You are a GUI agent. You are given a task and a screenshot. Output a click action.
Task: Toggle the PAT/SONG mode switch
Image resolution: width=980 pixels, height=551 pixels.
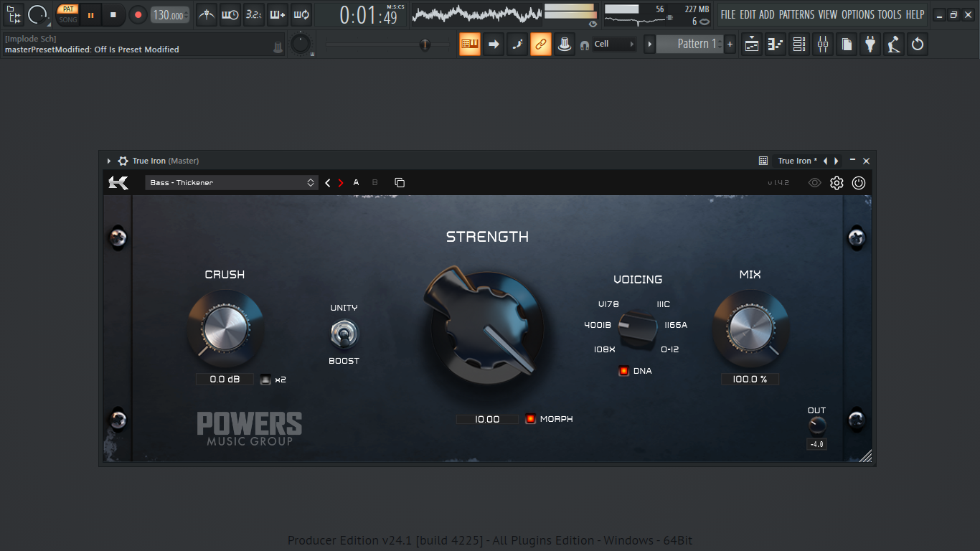(68, 14)
